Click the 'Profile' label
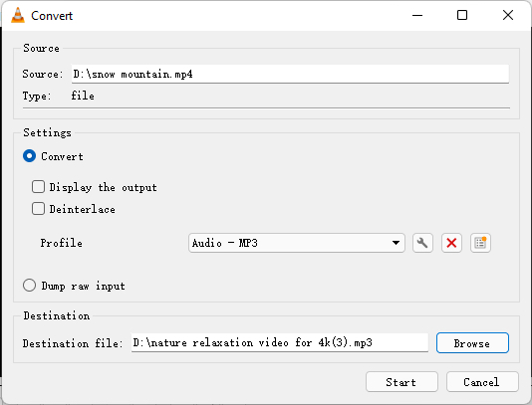The width and height of the screenshot is (532, 405). (62, 243)
